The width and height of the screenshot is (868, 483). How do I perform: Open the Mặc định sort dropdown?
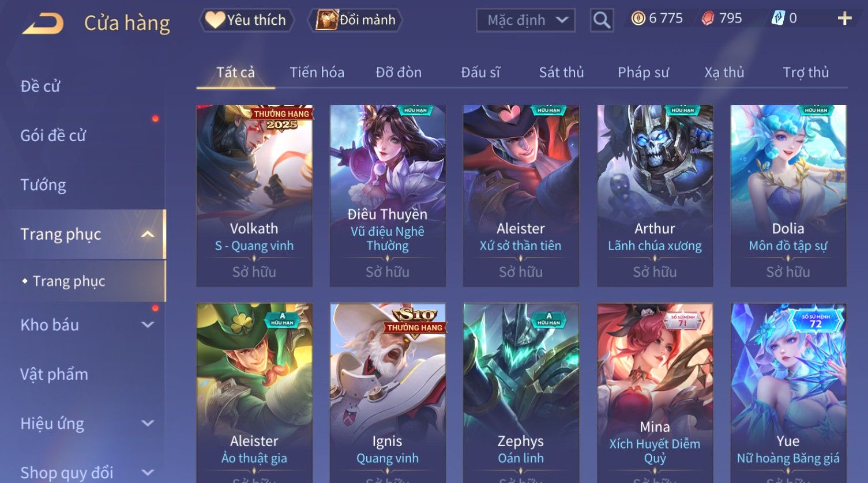click(x=526, y=20)
